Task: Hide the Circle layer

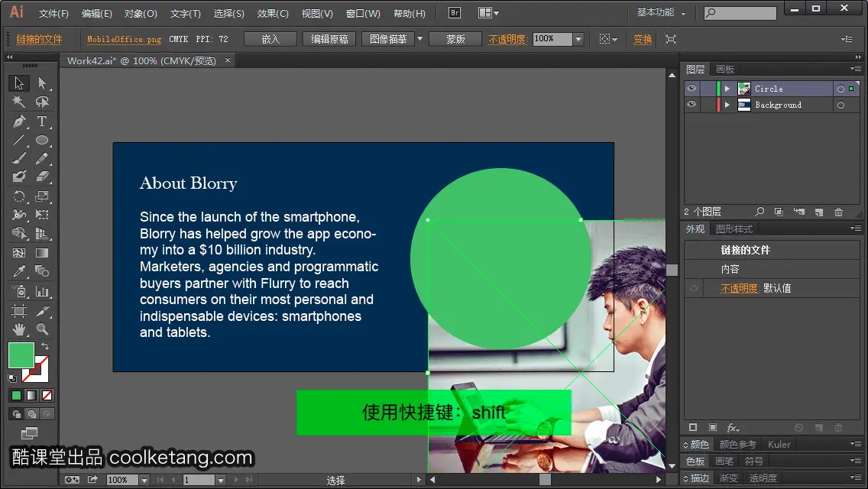Action: pyautogui.click(x=691, y=89)
